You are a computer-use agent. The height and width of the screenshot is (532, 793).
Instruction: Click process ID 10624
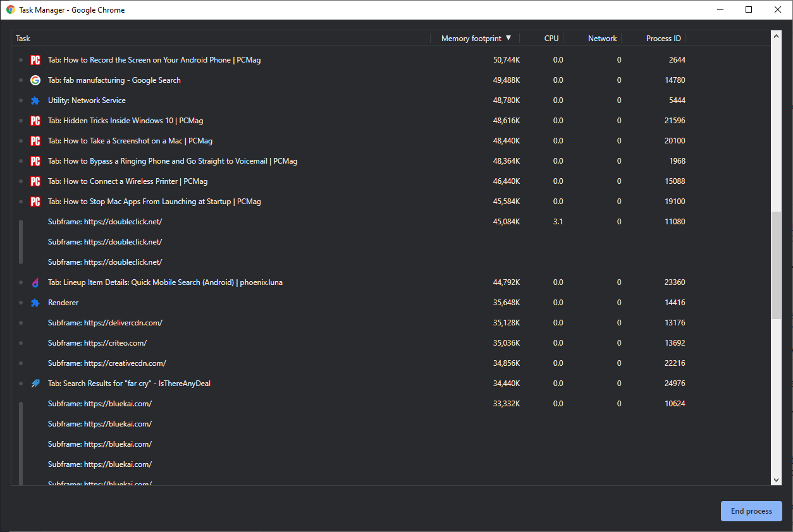(x=675, y=404)
